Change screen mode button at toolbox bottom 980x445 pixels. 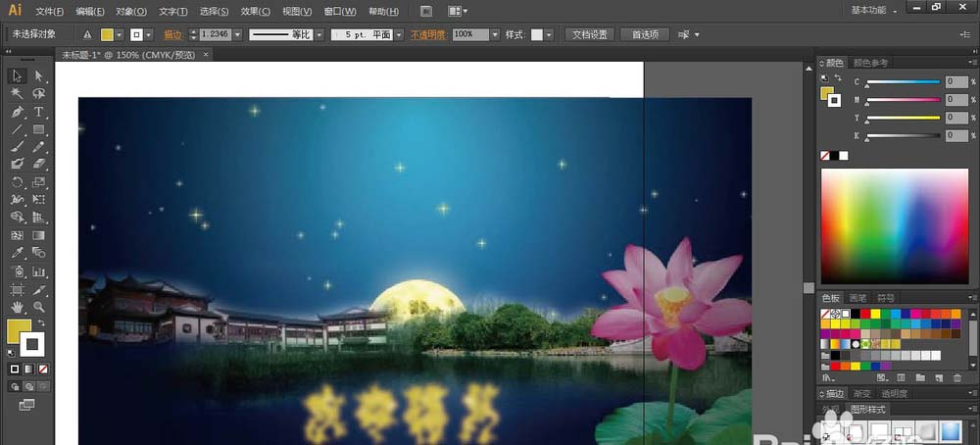[x=26, y=405]
